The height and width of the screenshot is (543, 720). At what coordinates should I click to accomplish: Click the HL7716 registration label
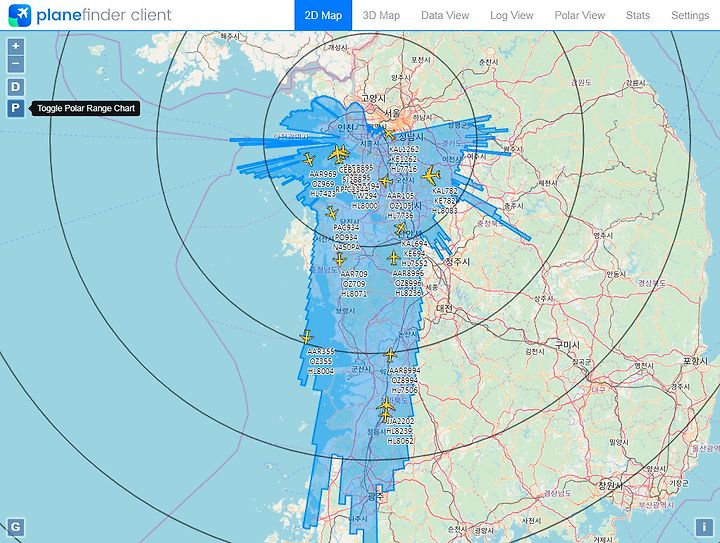(404, 169)
